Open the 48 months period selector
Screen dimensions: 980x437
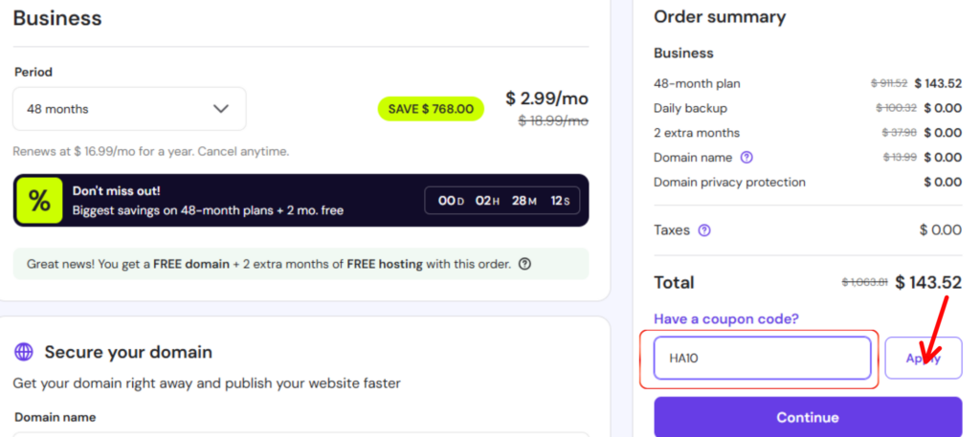(x=129, y=109)
